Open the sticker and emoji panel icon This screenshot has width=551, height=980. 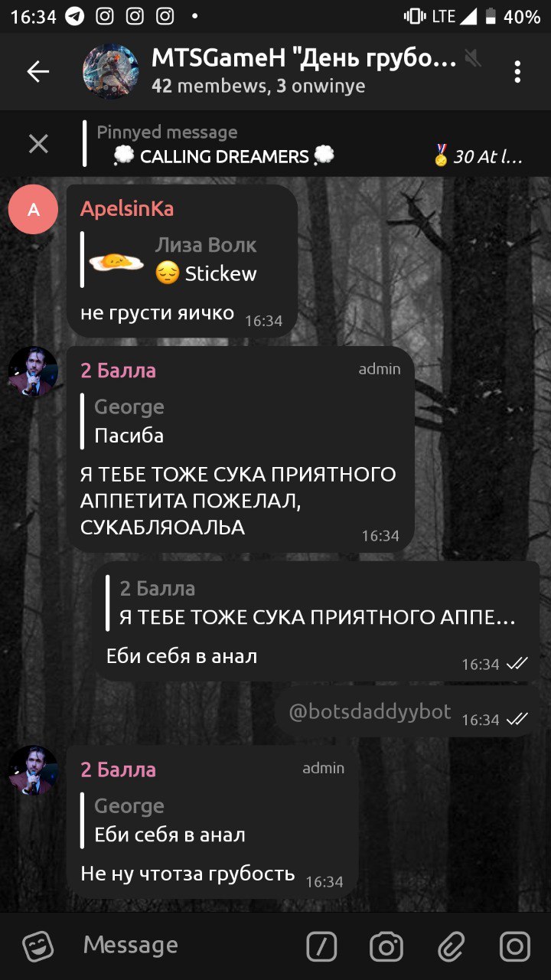[37, 946]
